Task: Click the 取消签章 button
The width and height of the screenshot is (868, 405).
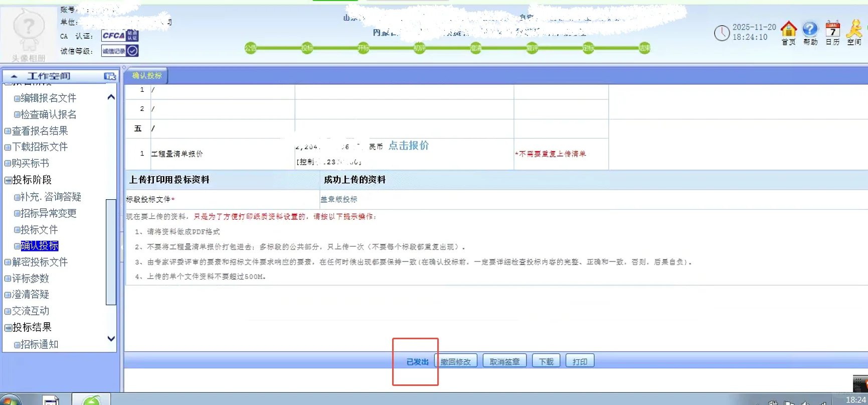Action: click(x=504, y=361)
